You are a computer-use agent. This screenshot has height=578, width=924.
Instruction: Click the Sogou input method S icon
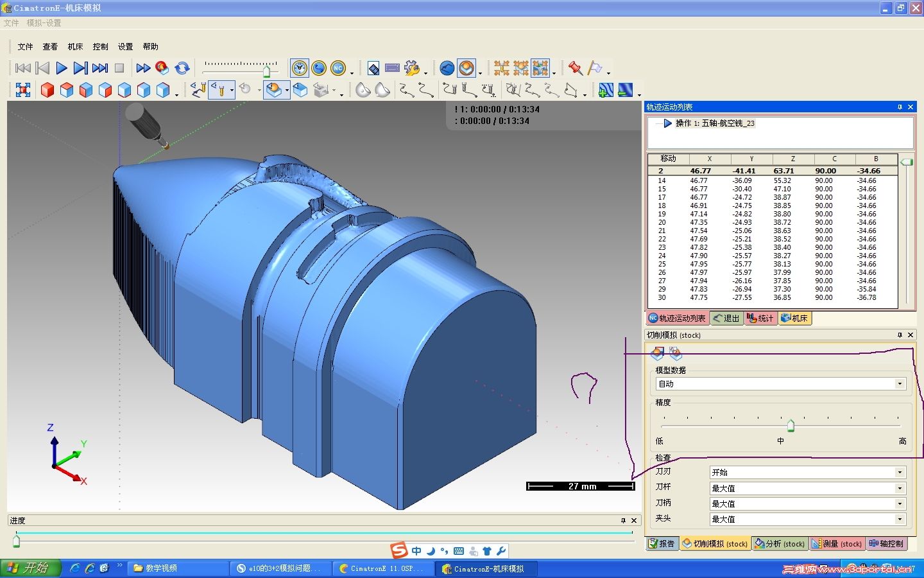tap(399, 550)
